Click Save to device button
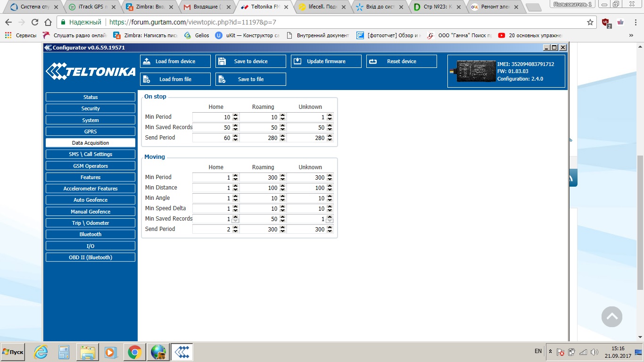The height and width of the screenshot is (362, 644). (250, 61)
